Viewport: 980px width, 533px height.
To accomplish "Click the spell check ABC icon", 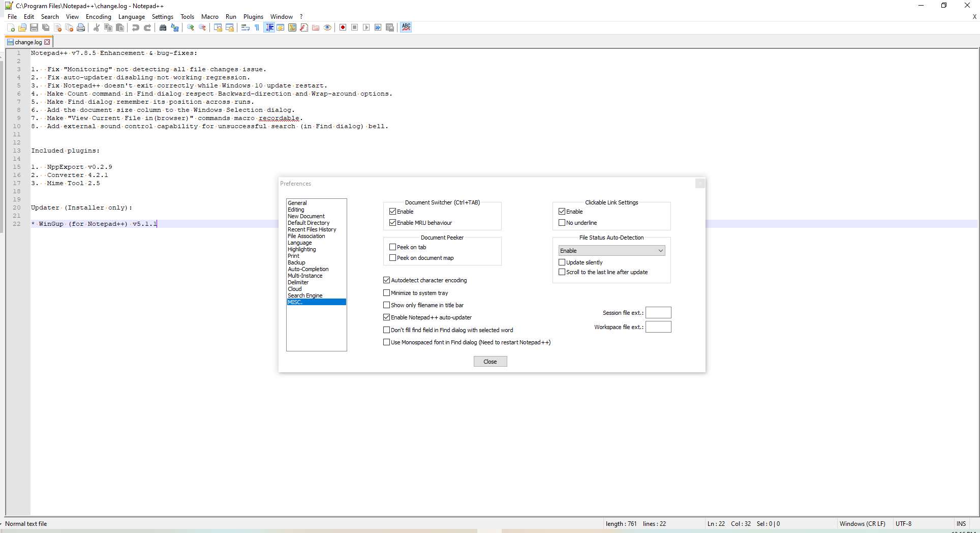I will pos(406,27).
